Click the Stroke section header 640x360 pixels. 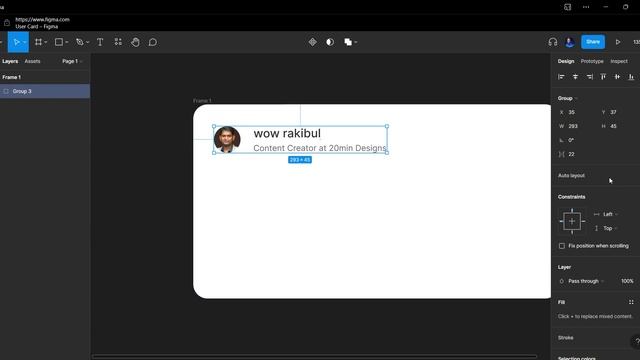pos(566,338)
